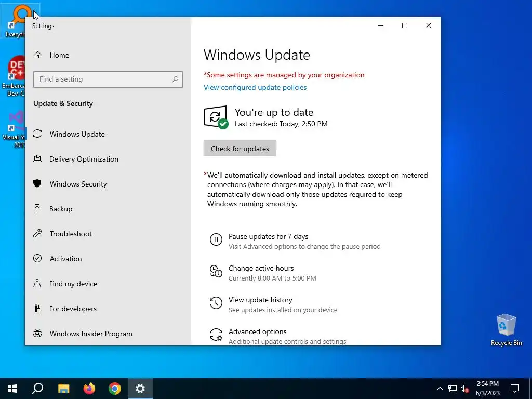Focus the Find a setting search box

[x=108, y=79]
